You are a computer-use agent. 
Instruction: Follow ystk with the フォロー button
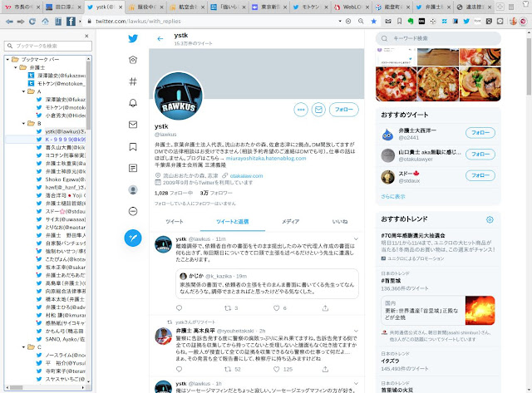pyautogui.click(x=344, y=110)
